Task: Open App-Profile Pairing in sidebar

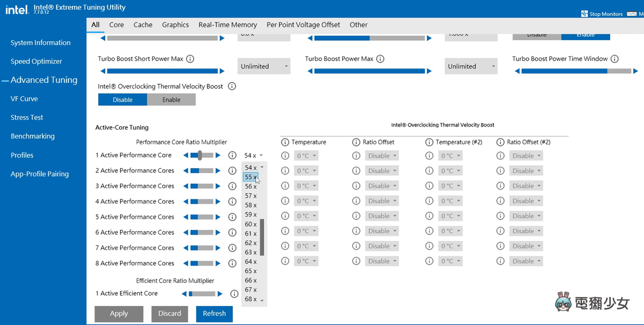Action: click(40, 174)
